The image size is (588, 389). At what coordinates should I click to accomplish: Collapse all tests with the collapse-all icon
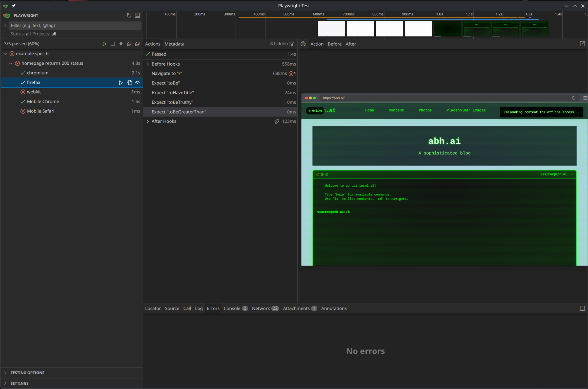point(129,44)
